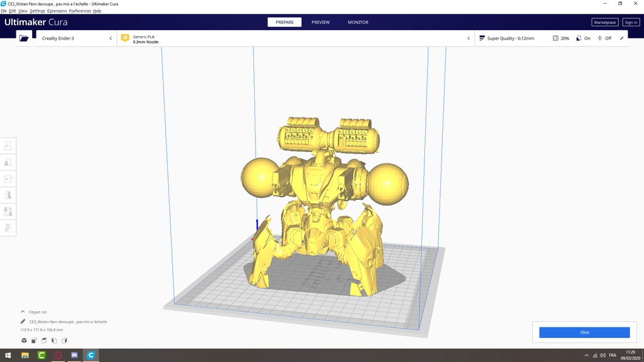This screenshot has width=644, height=362.
Task: Select the Support Blocker tool
Action: 8,228
